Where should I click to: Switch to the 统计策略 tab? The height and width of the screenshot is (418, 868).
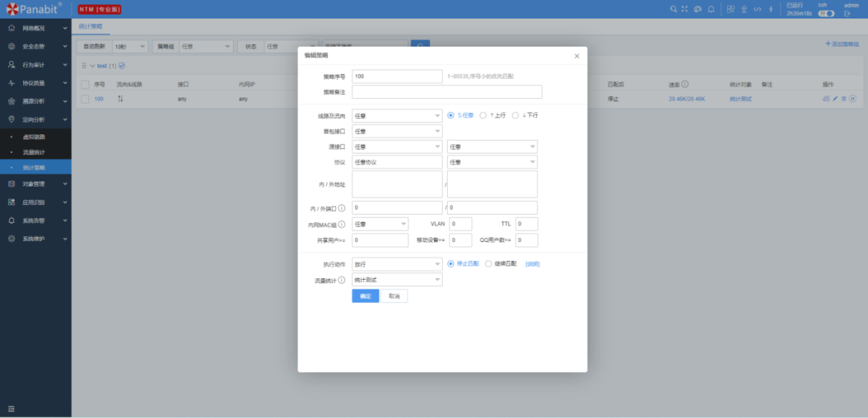[90, 26]
